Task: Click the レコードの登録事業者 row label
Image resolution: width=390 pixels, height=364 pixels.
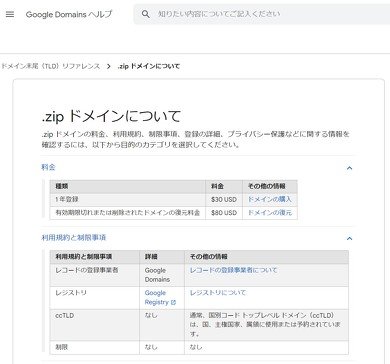Action: (87, 270)
